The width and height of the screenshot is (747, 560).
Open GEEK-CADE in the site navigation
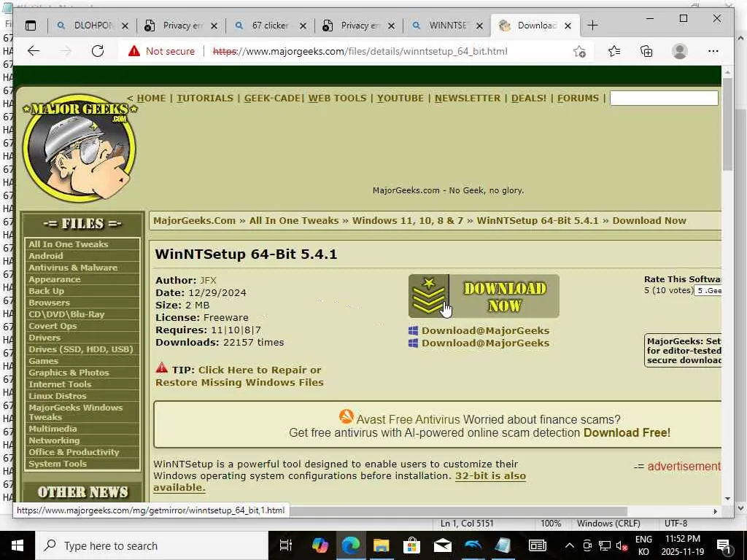pyautogui.click(x=273, y=98)
